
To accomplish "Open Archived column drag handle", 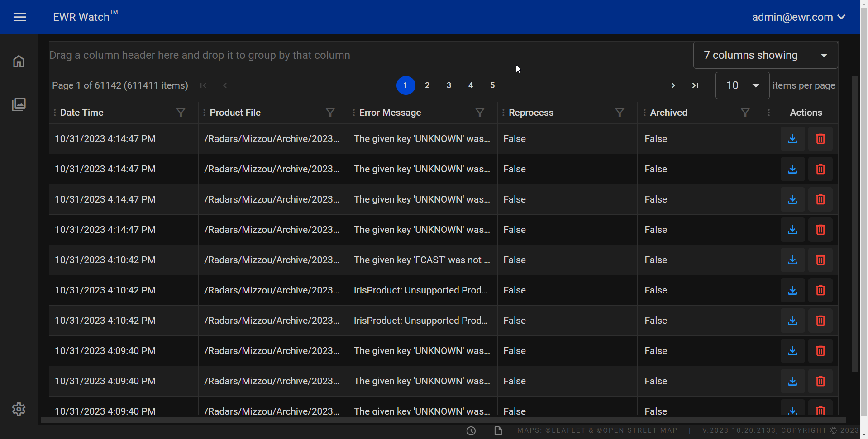I will pos(644,113).
